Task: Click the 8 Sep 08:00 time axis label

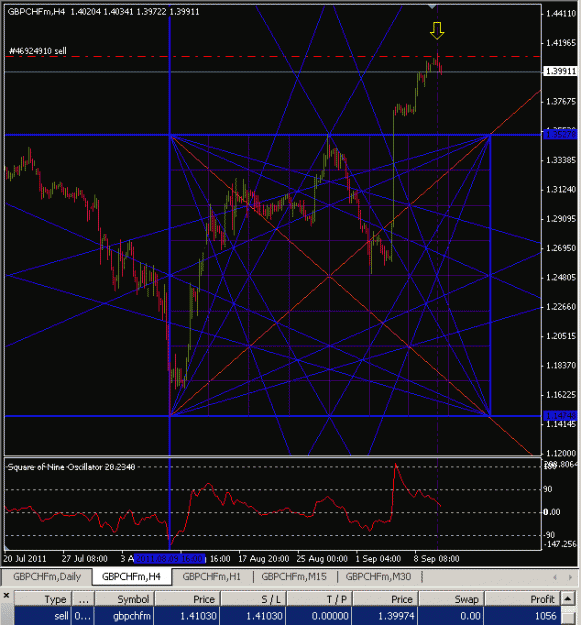Action: tap(436, 558)
